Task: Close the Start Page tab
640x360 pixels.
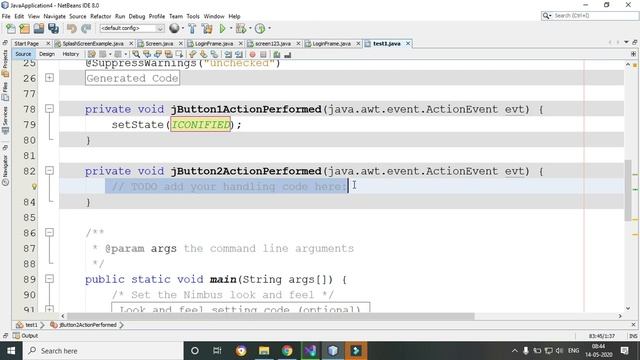Action: tap(48, 44)
